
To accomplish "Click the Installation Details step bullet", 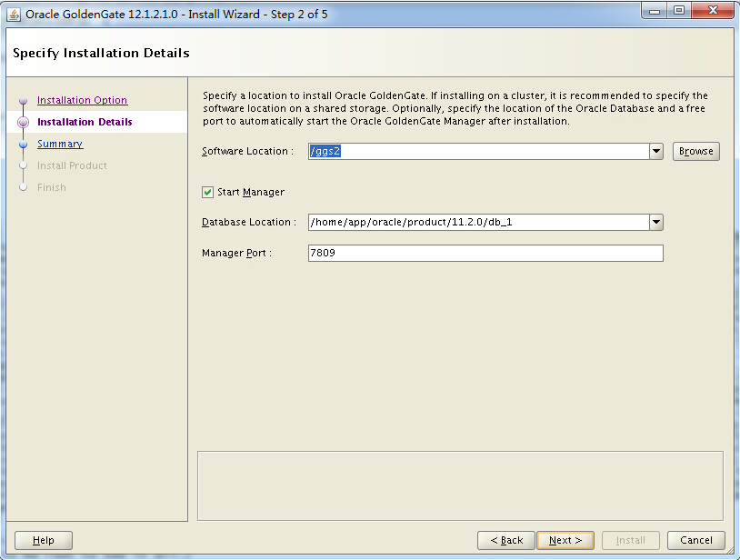I will [24, 123].
